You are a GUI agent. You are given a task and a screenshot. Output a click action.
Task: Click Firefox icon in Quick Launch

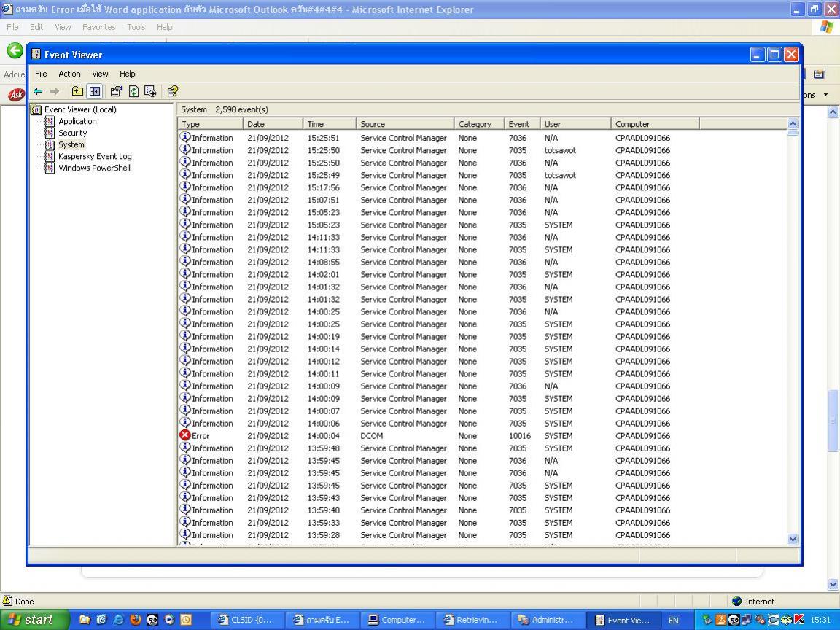click(x=135, y=620)
